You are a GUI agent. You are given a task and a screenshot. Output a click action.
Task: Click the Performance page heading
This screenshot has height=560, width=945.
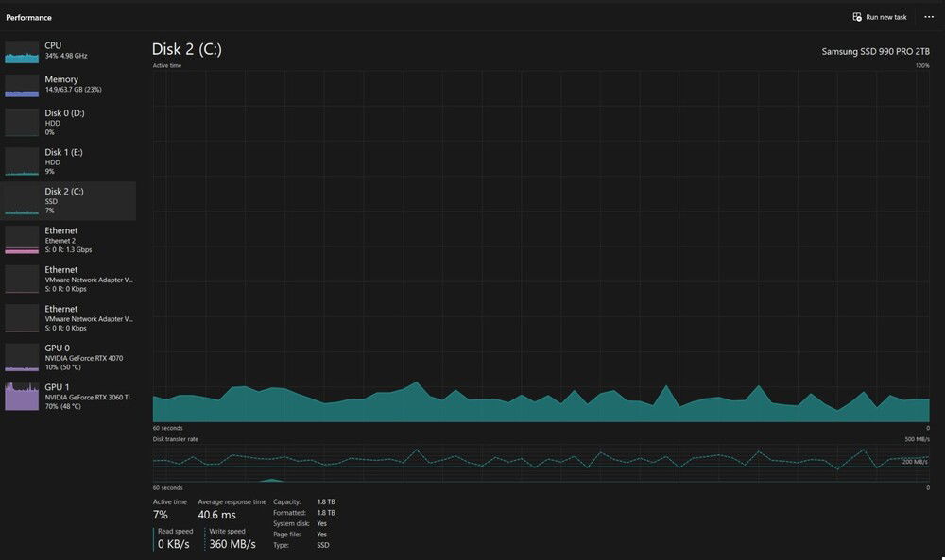29,18
